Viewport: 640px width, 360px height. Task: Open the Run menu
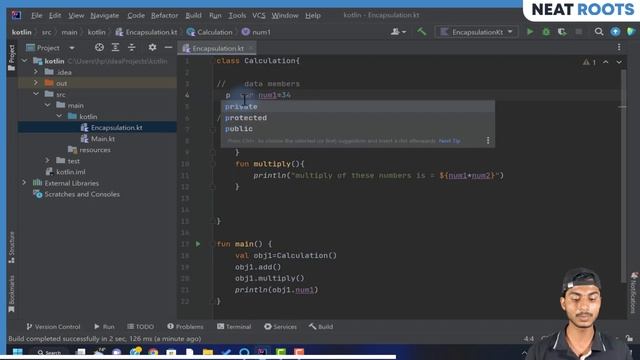[x=215, y=16]
